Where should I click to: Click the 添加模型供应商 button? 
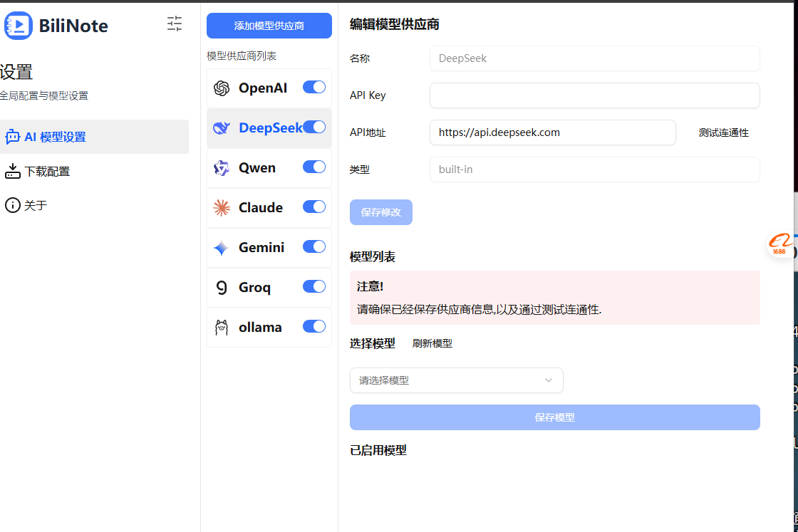[x=269, y=26]
